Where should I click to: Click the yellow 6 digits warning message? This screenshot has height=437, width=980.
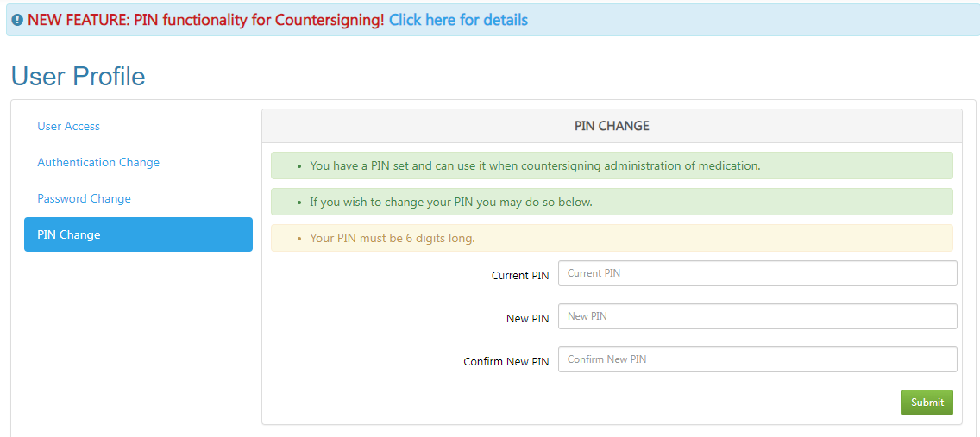click(x=393, y=238)
